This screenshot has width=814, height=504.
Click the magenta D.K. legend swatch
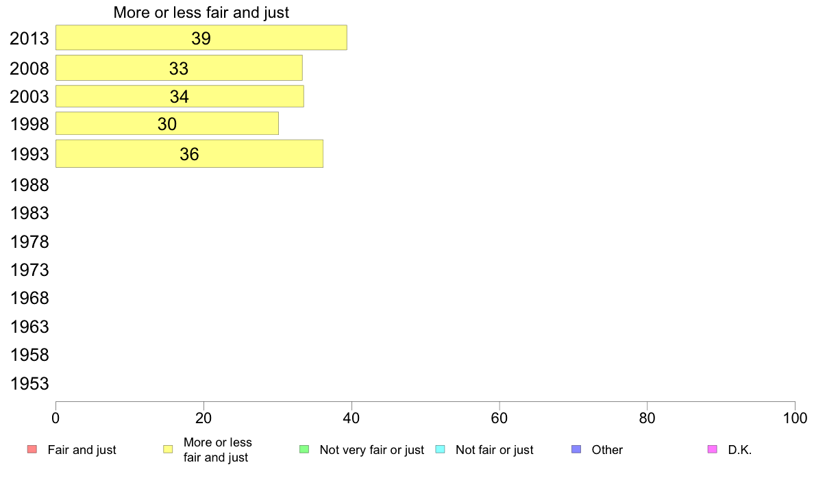point(713,449)
